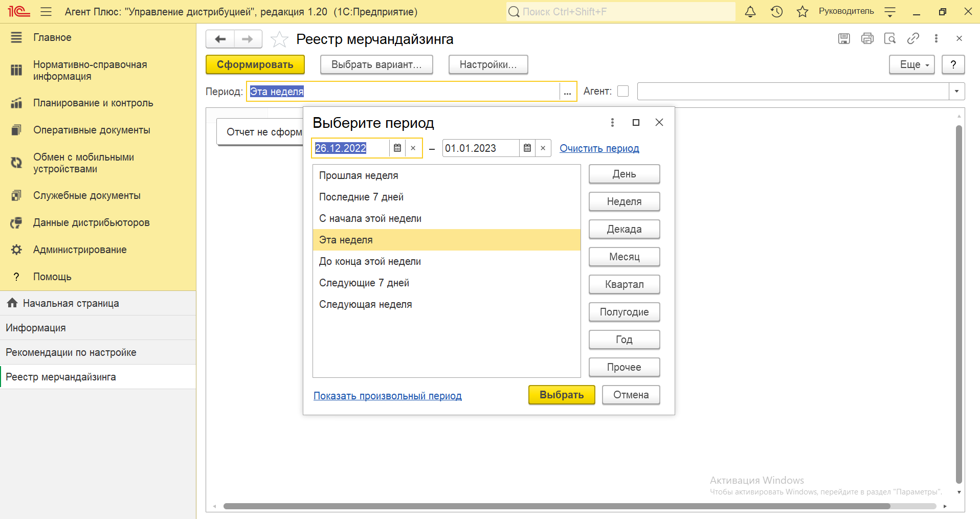Open period selection ellipsis button
This screenshot has height=519, width=980.
567,92
